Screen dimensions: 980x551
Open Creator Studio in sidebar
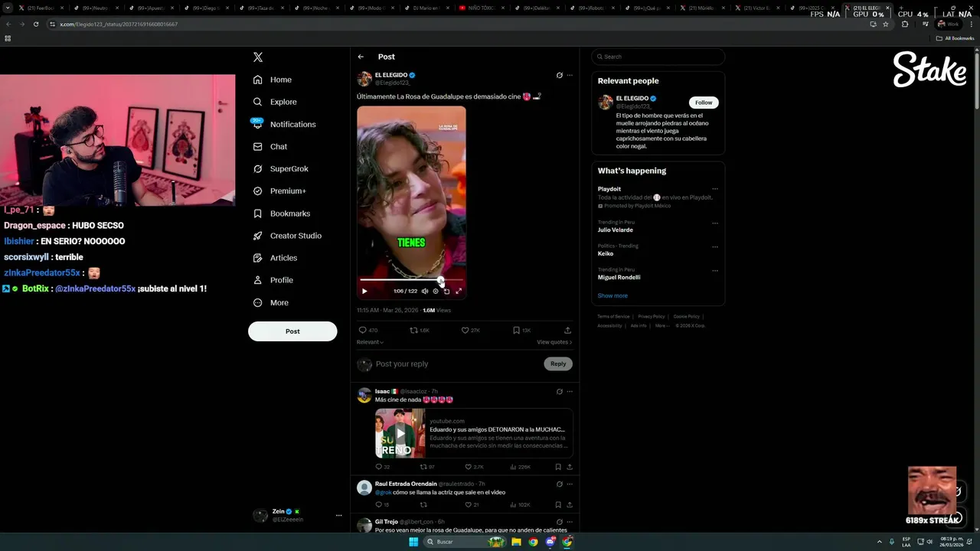tap(287, 236)
